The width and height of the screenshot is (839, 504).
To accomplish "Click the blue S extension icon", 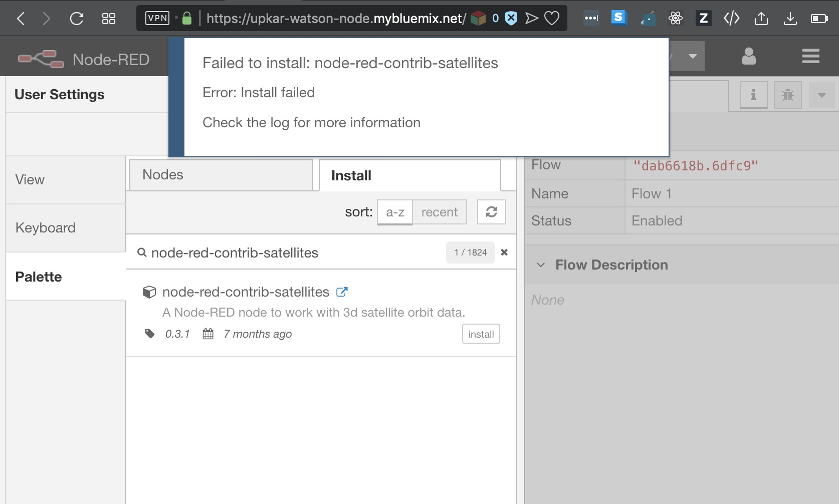I will 619,18.
